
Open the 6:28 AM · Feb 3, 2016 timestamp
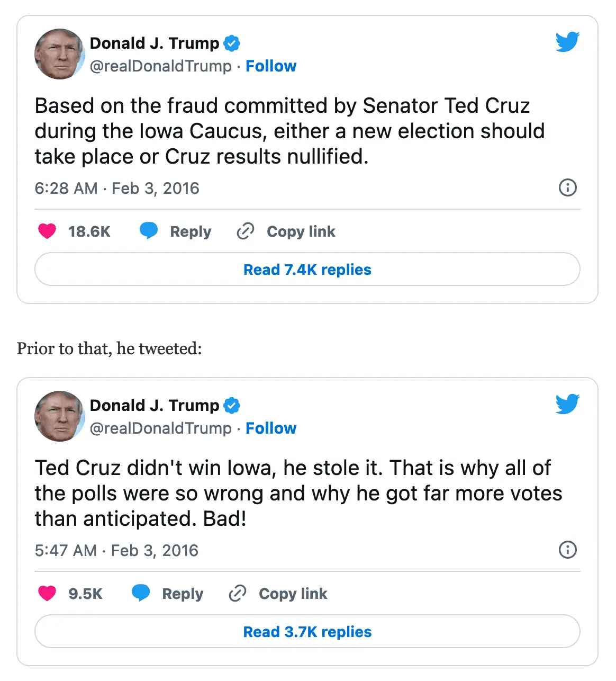pos(117,189)
